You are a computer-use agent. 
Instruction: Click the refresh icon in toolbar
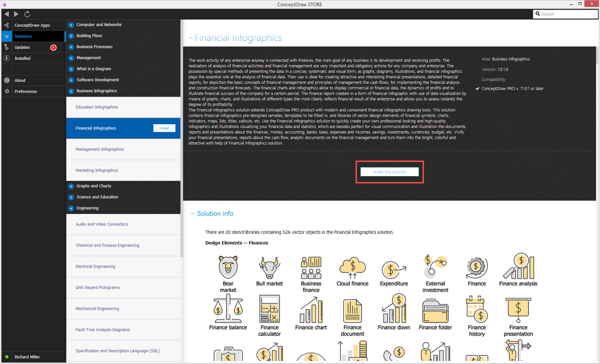[x=27, y=14]
